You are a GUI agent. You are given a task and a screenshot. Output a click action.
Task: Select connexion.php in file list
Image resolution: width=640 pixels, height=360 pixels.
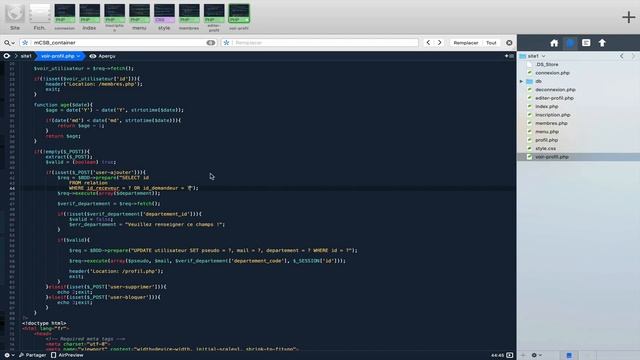coord(578,73)
